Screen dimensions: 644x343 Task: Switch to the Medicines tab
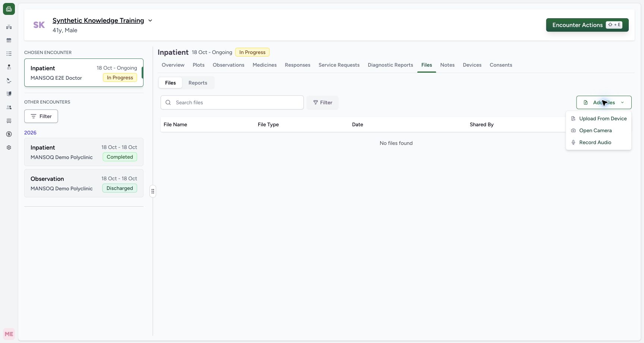pos(265,65)
